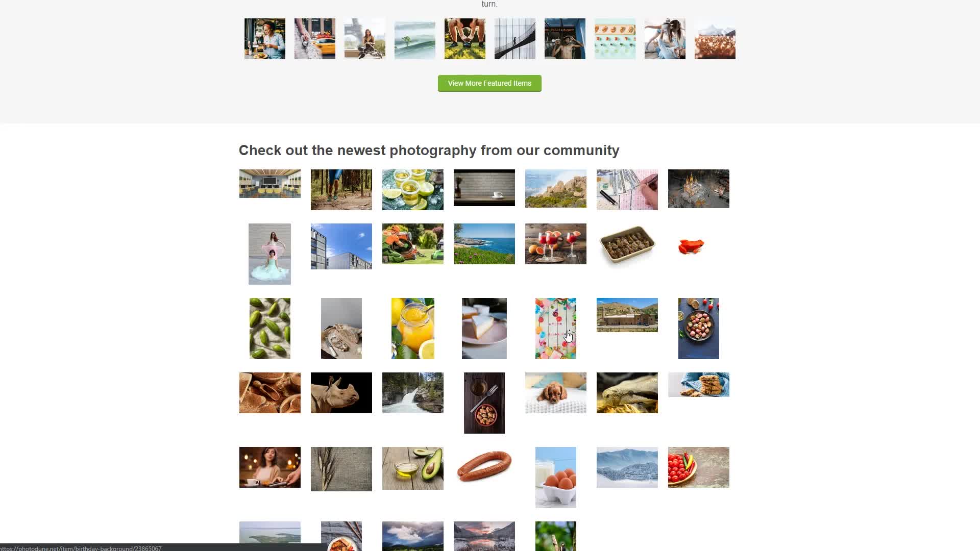The width and height of the screenshot is (980, 551).
Task: Click the featured yellow taxi photo
Action: click(x=315, y=39)
